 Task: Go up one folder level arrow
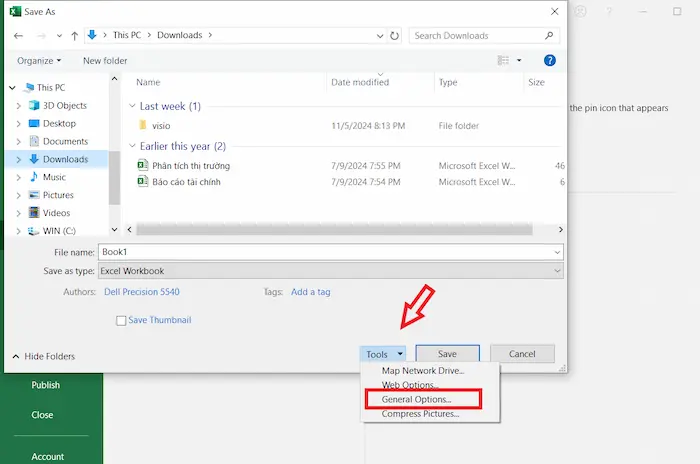(x=75, y=36)
